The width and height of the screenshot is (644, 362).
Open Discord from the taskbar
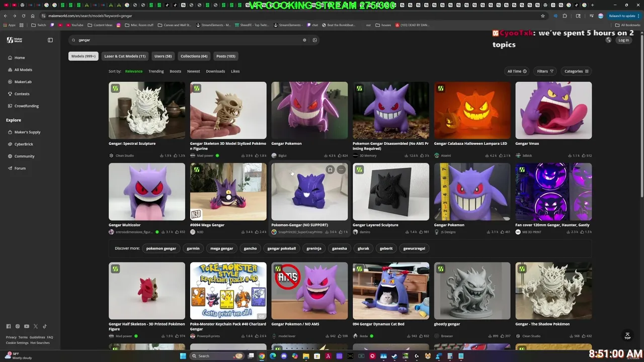[284, 356]
